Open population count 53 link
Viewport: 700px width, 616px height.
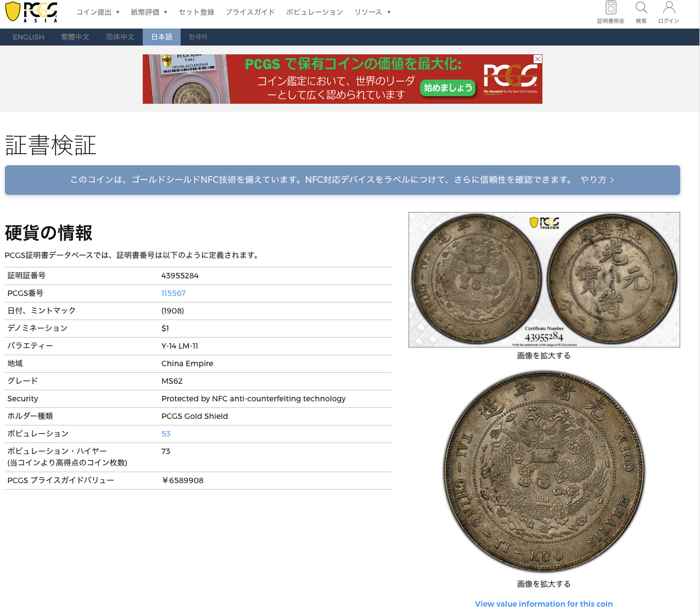pos(166,434)
